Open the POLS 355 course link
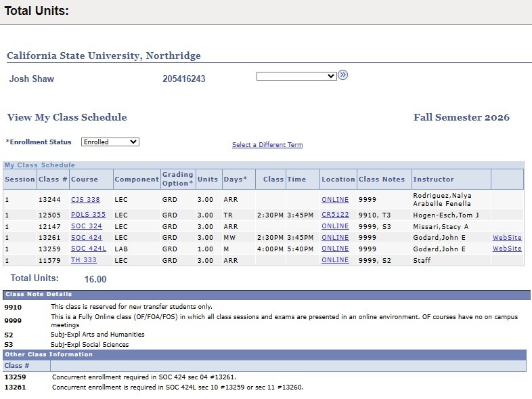This screenshot has height=399, width=532. pos(88,215)
